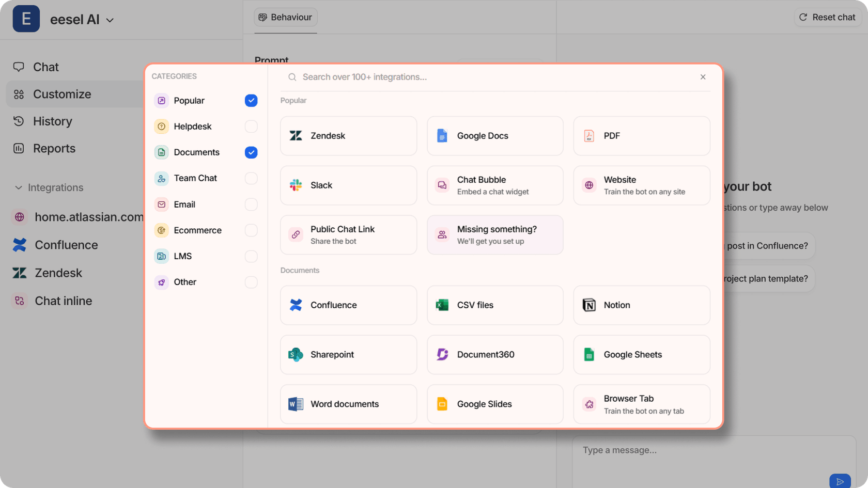
Task: Click the Missing something? card
Action: point(495,235)
